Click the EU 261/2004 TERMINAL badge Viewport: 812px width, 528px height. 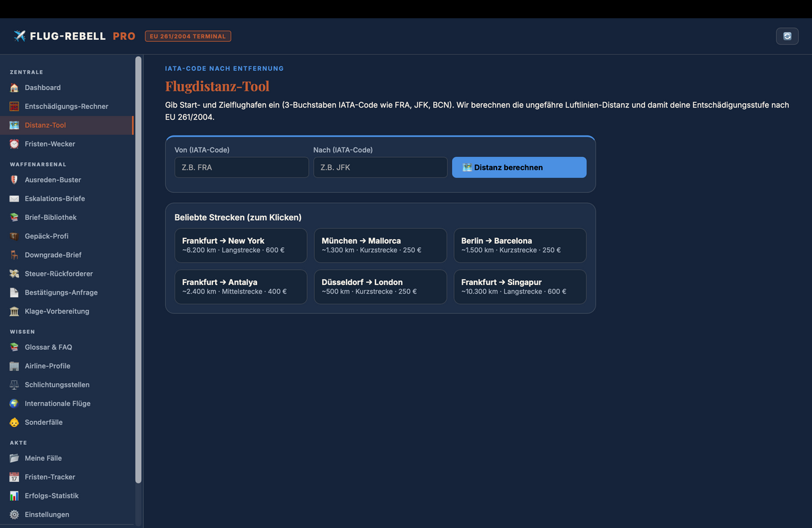point(188,37)
